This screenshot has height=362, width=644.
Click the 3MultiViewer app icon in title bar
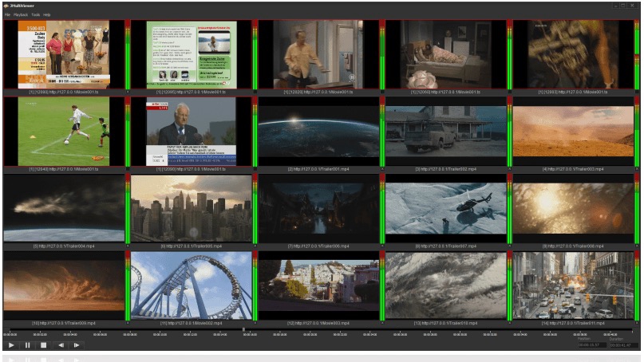tap(5, 6)
